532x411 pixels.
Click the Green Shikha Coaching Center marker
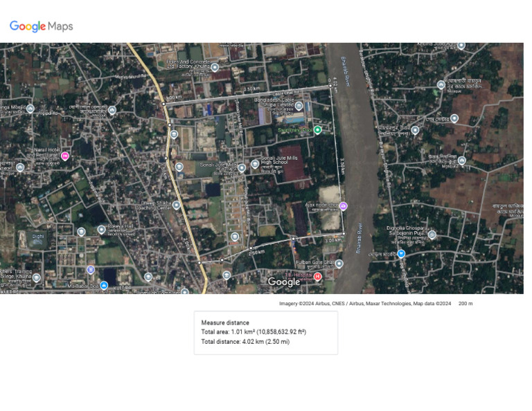tap(177, 205)
